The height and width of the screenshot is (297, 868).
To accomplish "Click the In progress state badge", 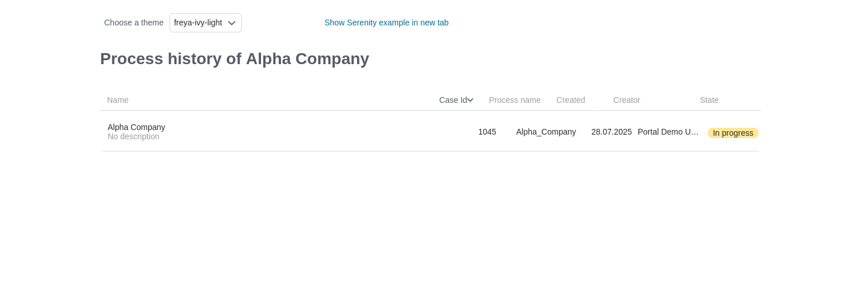I will (733, 133).
